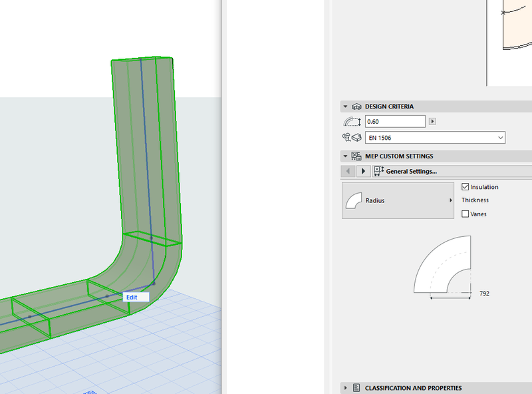This screenshot has width=532, height=394.
Task: Go to previous settings page arrow
Action: [348, 171]
